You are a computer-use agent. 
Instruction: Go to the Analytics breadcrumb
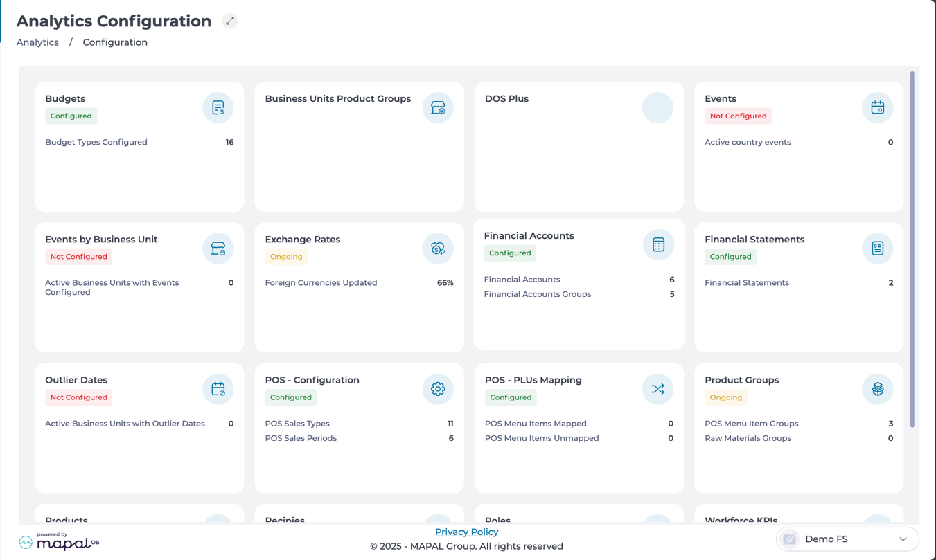pos(37,42)
